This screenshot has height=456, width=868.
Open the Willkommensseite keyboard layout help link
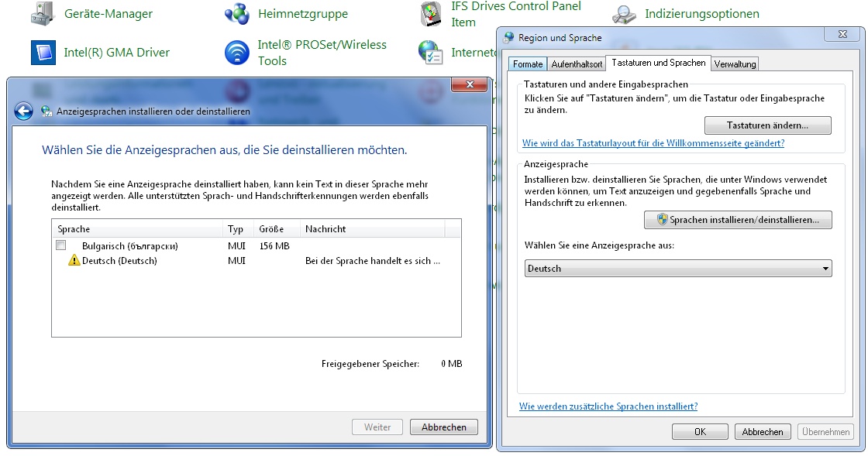tap(653, 143)
